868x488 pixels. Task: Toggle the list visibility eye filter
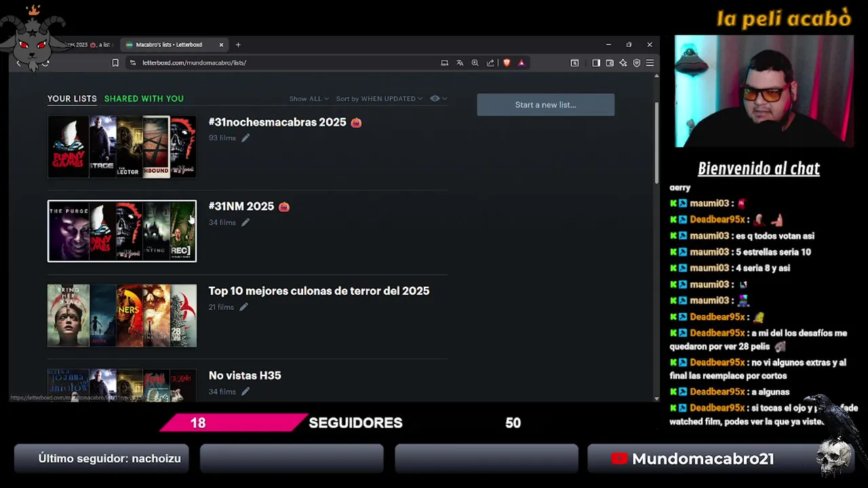[x=438, y=98]
